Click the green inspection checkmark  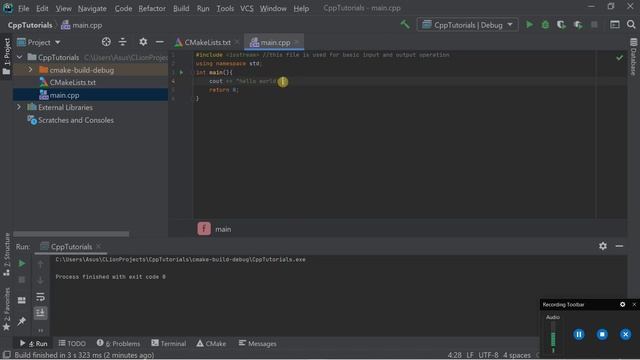[620, 58]
